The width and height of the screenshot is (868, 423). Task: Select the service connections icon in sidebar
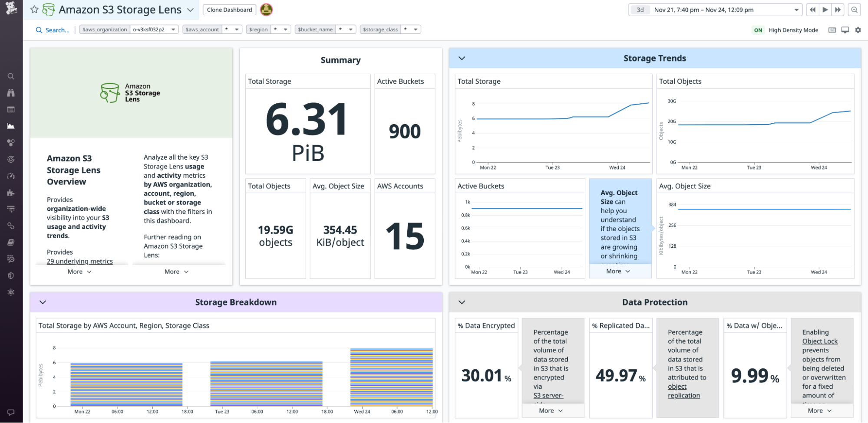11,226
